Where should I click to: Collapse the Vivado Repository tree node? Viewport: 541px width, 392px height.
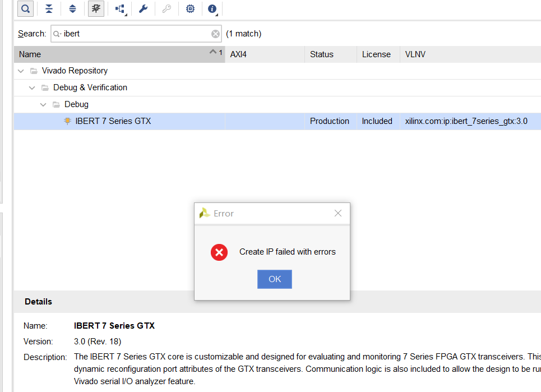click(21, 71)
